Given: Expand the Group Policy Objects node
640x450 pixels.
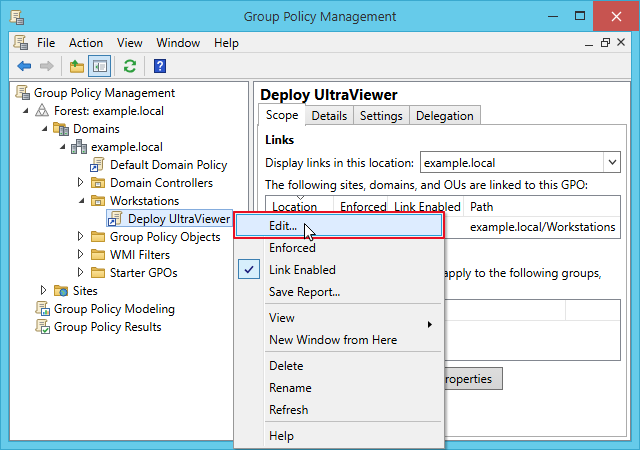Looking at the screenshot, I should (80, 236).
